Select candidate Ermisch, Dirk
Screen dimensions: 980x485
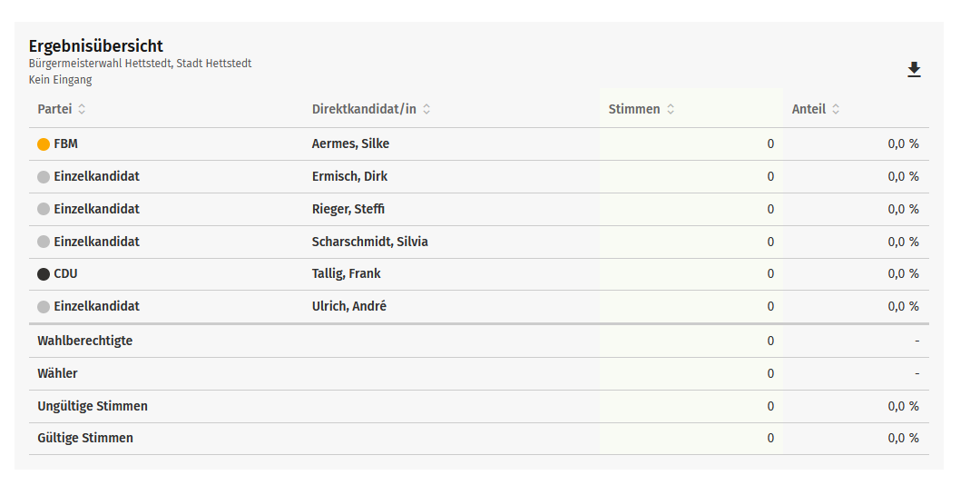coord(349,176)
